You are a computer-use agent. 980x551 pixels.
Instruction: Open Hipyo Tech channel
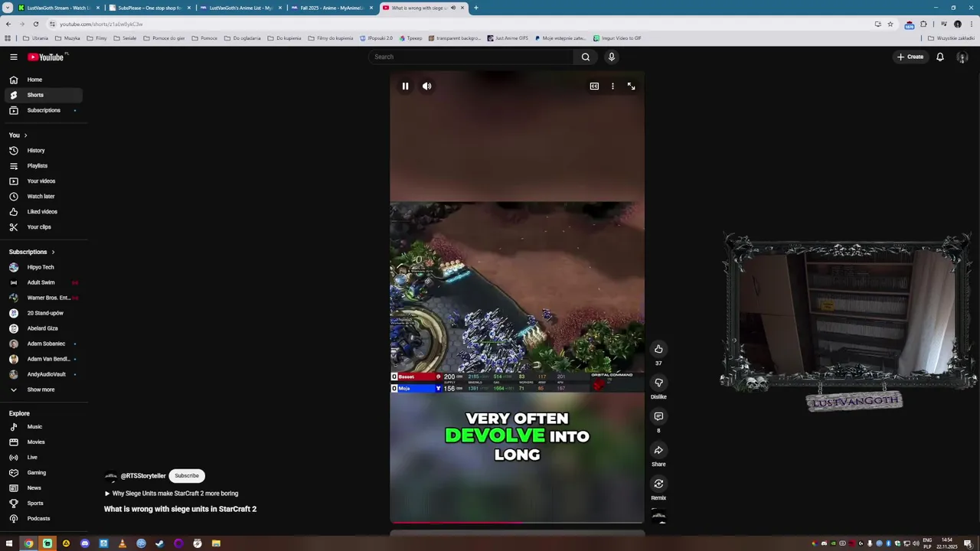(x=42, y=267)
